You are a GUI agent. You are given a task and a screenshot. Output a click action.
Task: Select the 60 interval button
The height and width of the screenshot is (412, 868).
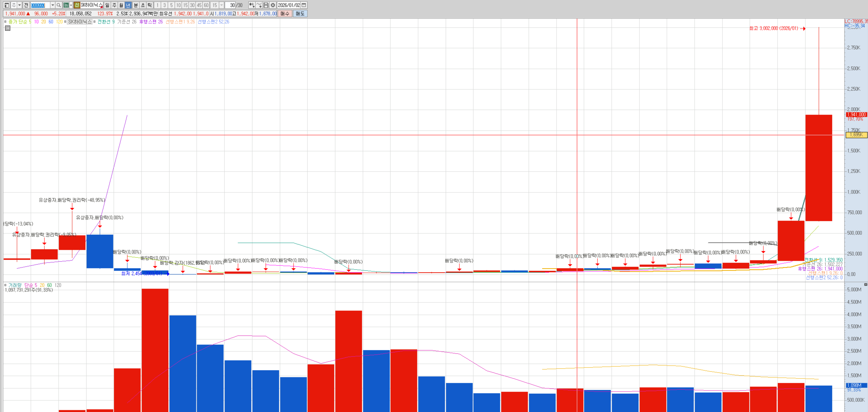click(206, 5)
